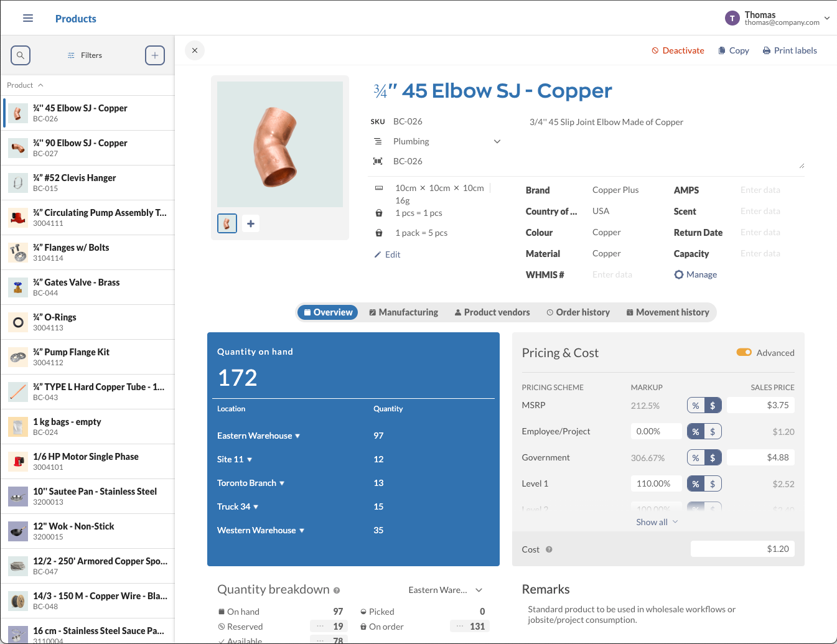
Task: Set Government markup to dollar mode
Action: (x=713, y=457)
